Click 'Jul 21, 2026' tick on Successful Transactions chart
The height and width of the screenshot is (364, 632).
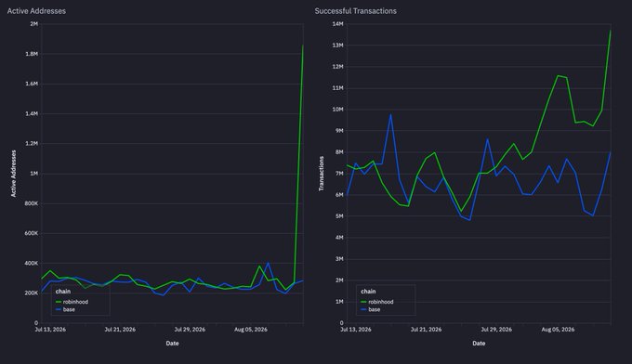(x=426, y=330)
